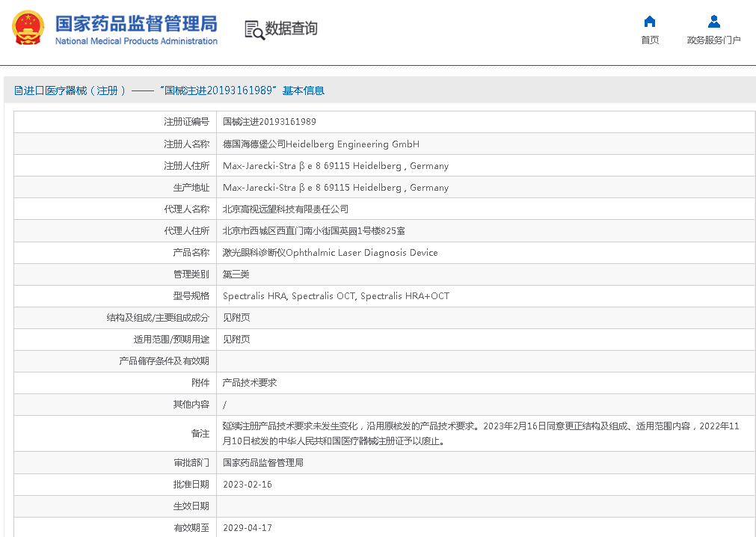Open the 产品技术要求 attachment link
The height and width of the screenshot is (537, 756).
coord(250,383)
